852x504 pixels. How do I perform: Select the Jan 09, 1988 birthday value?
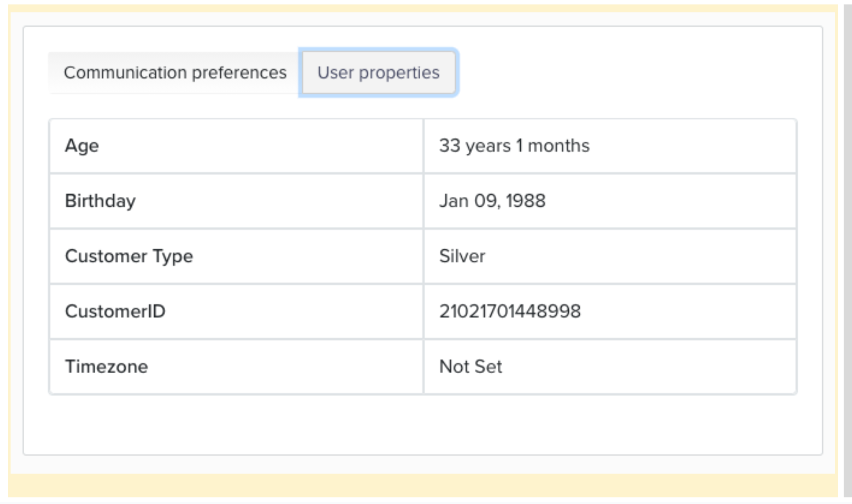pyautogui.click(x=492, y=201)
